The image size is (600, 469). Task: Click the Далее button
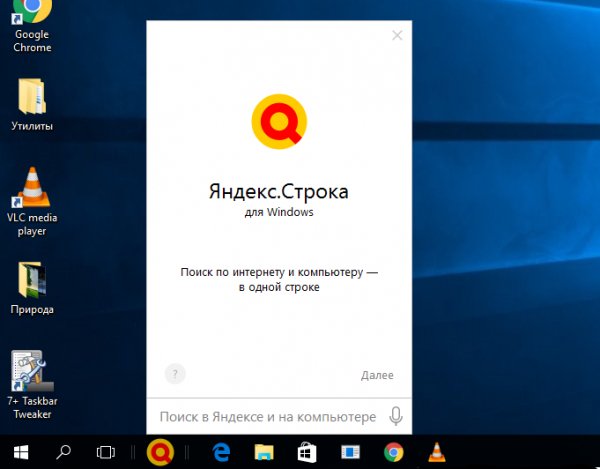coord(377,375)
